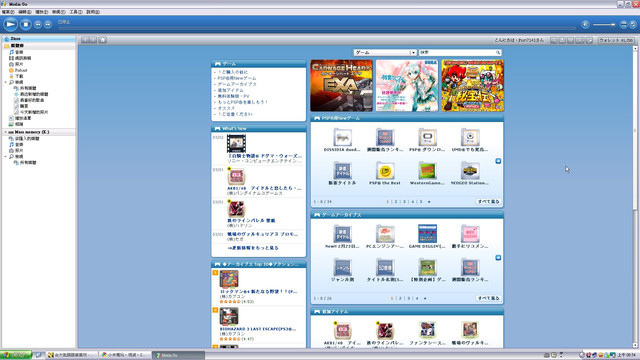Screen dimensions: 640x360
Task: Mute audio with the speaker icon
Action: pyautogui.click(x=585, y=24)
